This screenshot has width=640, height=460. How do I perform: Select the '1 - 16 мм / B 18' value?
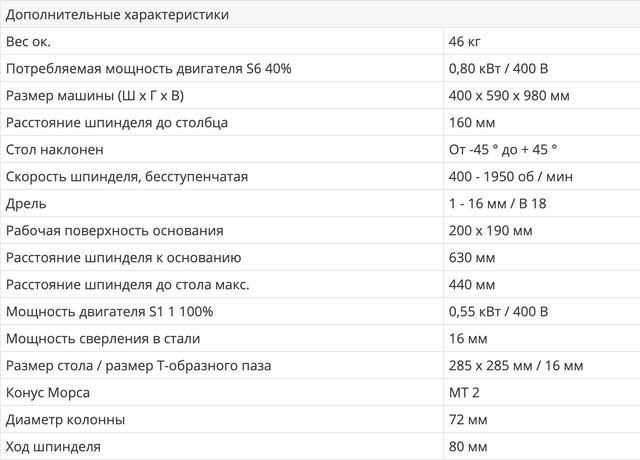tap(497, 204)
